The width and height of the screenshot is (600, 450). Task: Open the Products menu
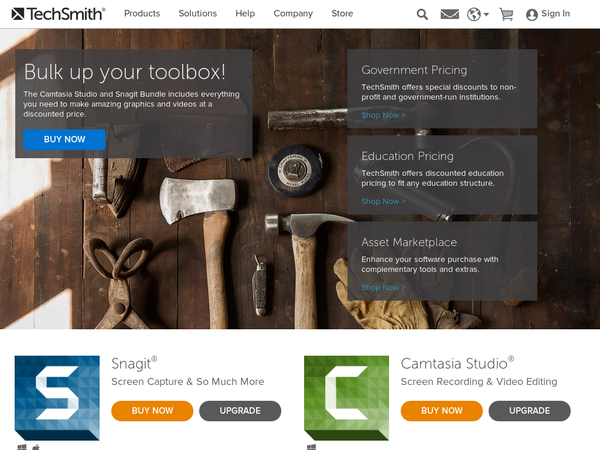point(142,13)
